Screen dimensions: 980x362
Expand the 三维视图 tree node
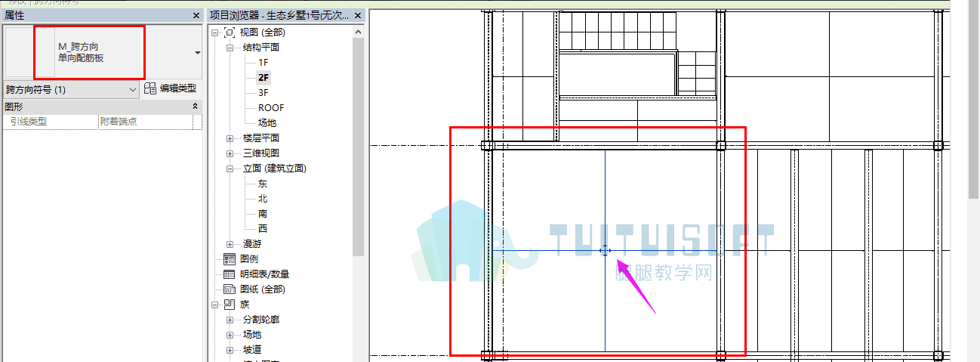pyautogui.click(x=230, y=153)
